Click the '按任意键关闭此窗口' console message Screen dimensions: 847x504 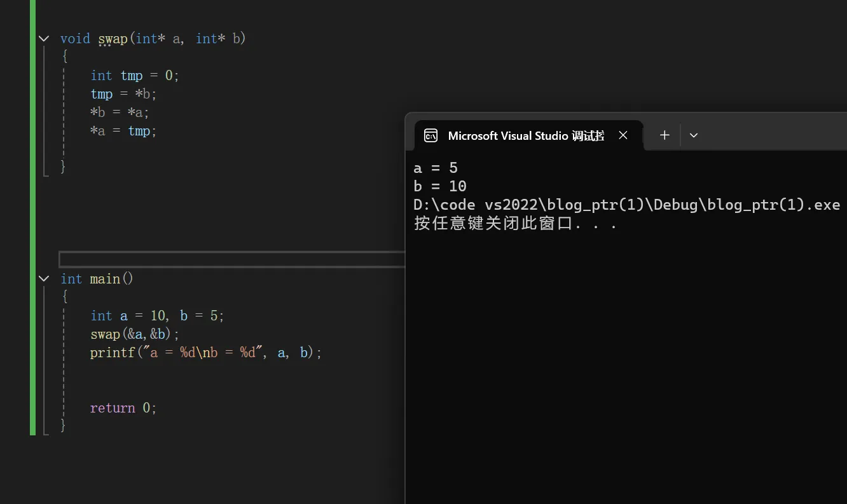[x=515, y=223]
